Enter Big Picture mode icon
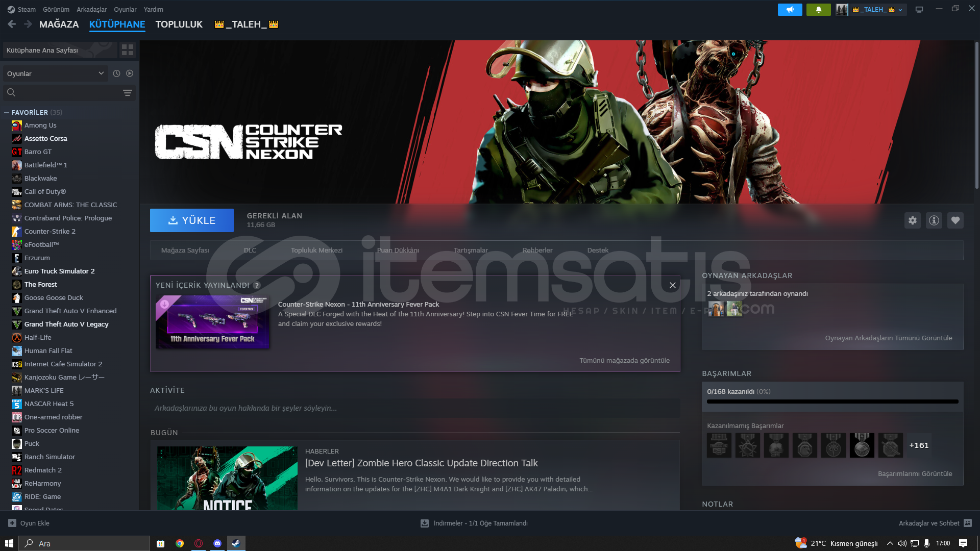The image size is (980, 551). coord(919,10)
